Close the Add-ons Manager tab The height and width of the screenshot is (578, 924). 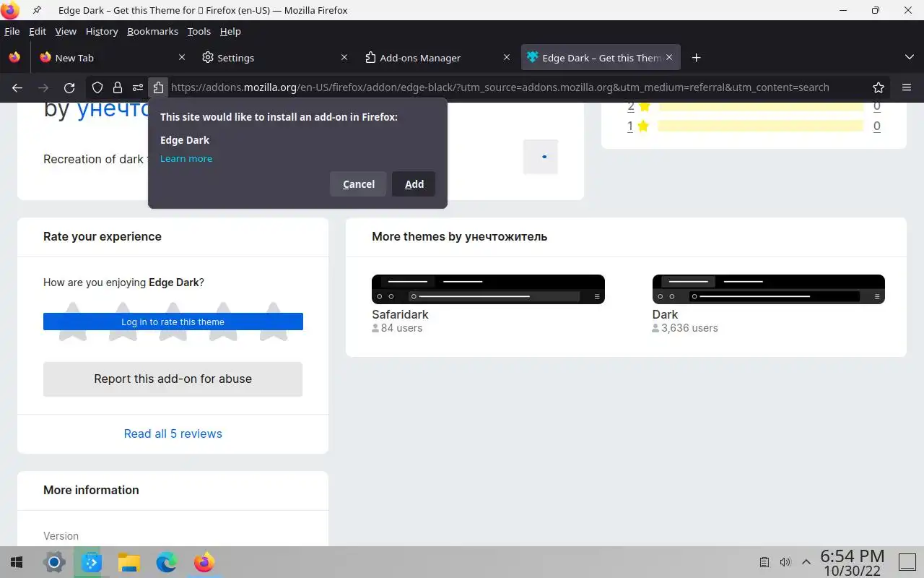coord(507,58)
